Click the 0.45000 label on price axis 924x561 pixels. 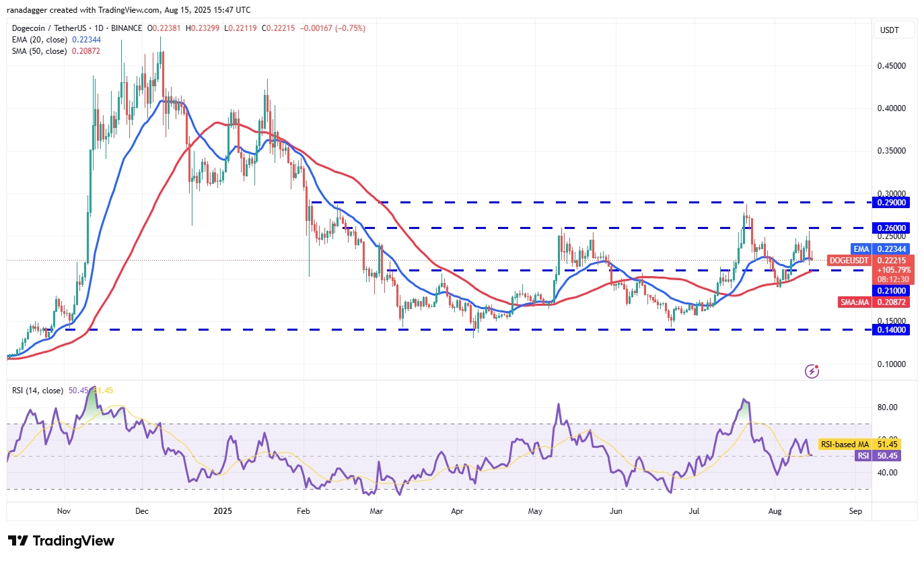coord(892,66)
